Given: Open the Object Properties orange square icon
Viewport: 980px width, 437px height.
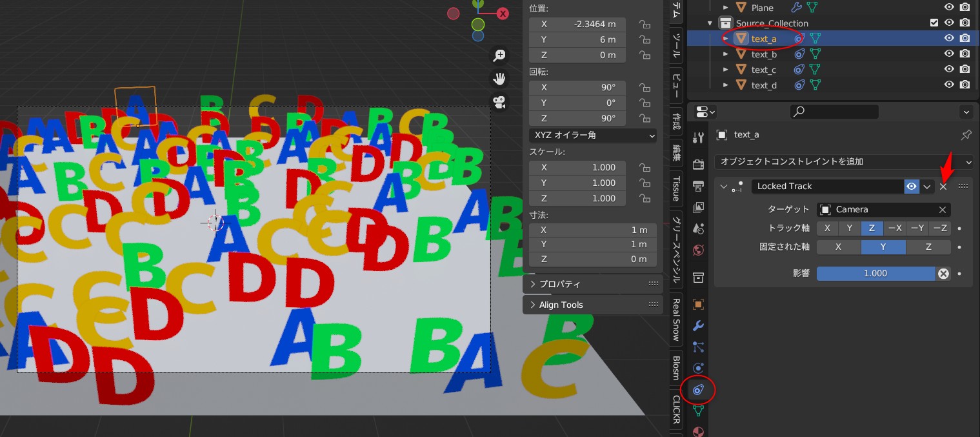Looking at the screenshot, I should point(698,303).
